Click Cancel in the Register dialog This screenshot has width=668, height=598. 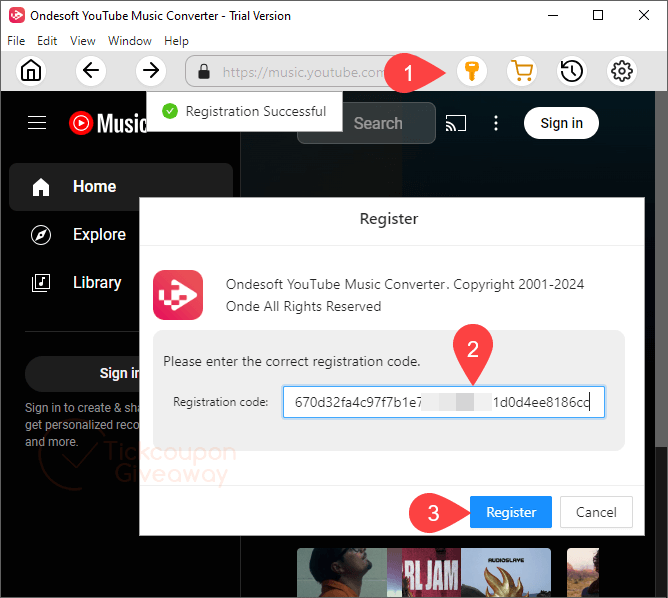[596, 512]
